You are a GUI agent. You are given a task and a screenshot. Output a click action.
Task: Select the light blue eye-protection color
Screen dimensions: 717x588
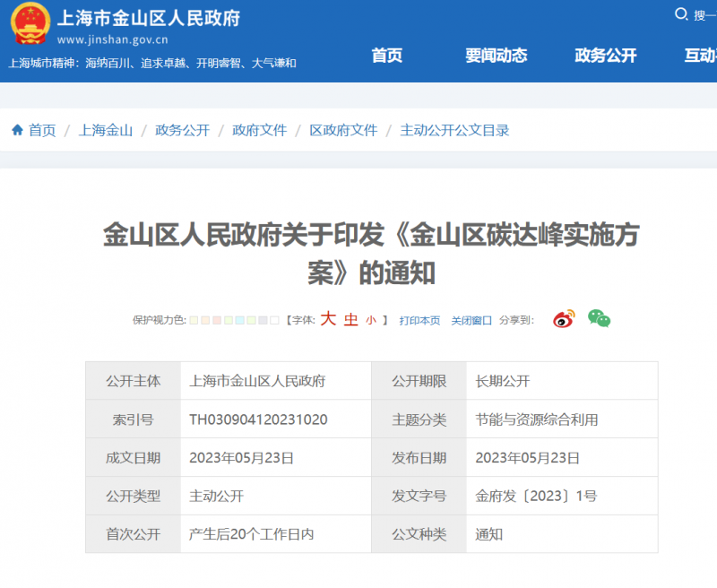(239, 320)
